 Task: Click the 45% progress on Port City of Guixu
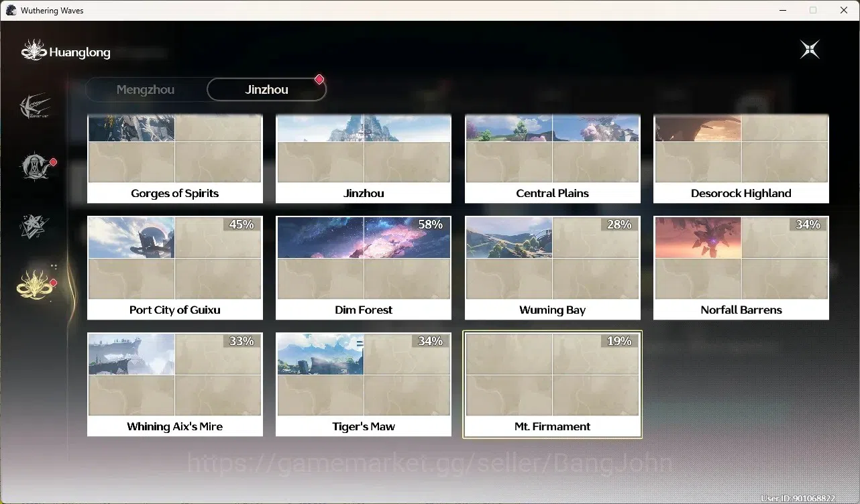coord(241,225)
